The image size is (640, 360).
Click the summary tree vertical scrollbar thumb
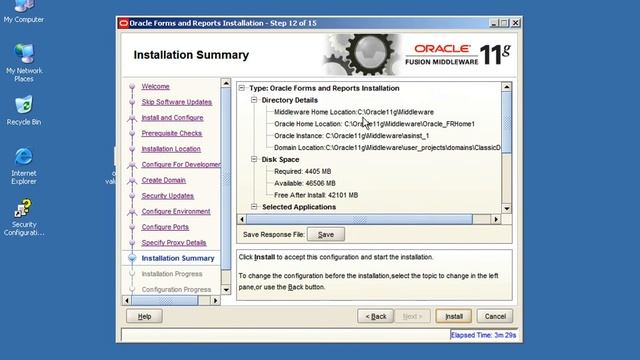507,122
